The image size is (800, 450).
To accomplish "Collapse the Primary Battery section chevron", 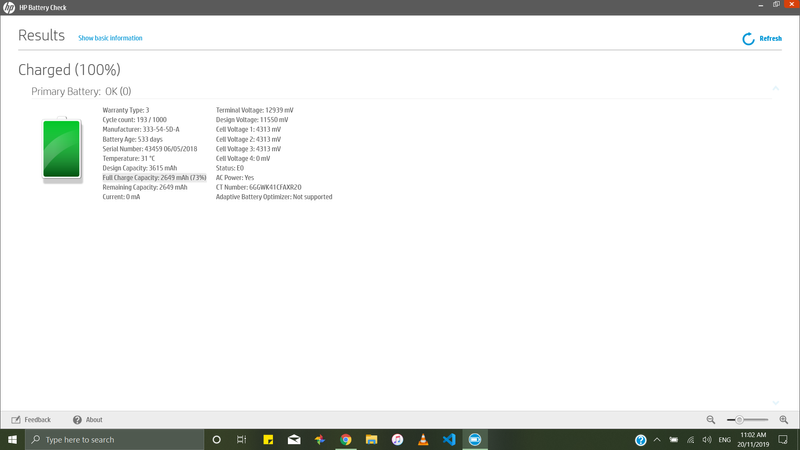I will (776, 89).
